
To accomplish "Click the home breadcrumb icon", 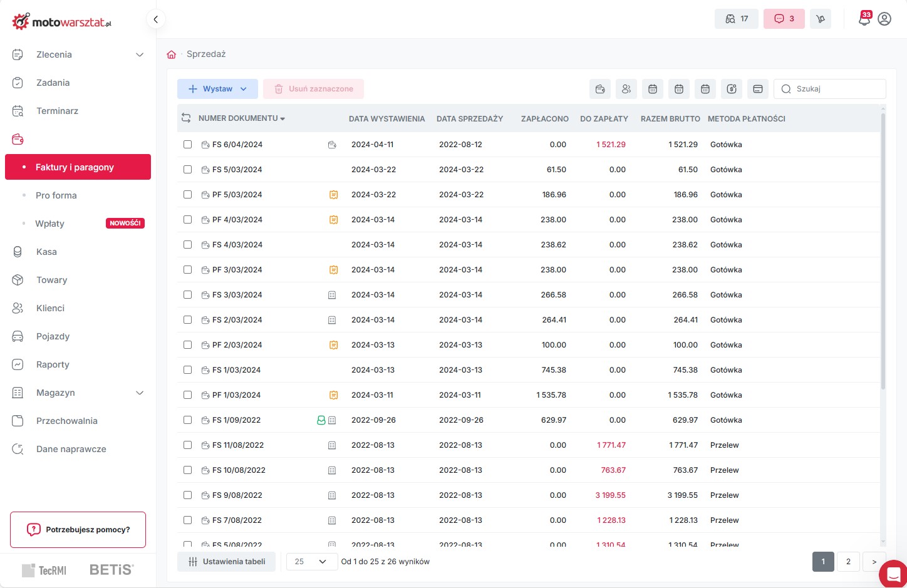I will pos(172,54).
